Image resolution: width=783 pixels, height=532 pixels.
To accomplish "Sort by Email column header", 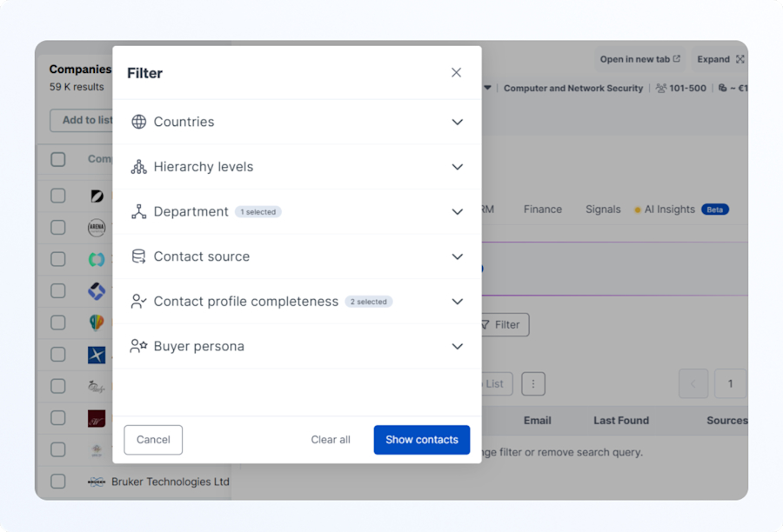I will click(538, 421).
